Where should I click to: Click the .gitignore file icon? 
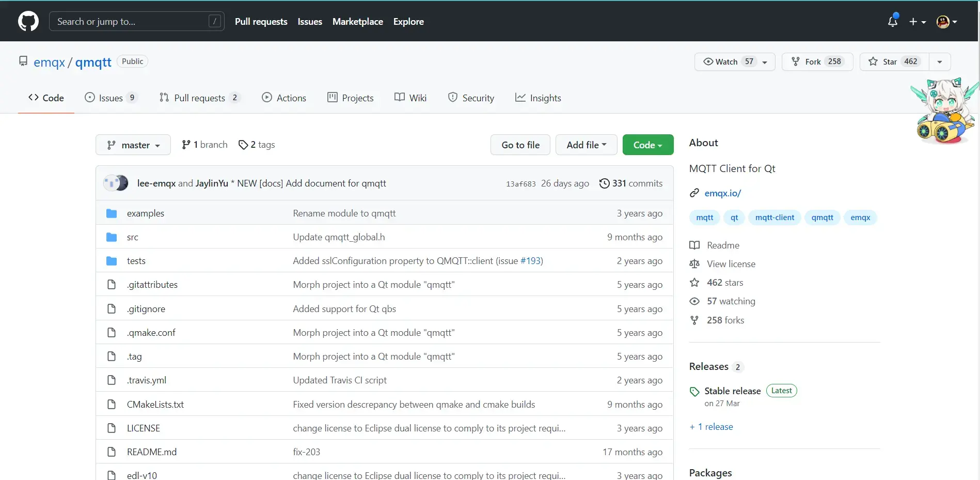(x=112, y=309)
